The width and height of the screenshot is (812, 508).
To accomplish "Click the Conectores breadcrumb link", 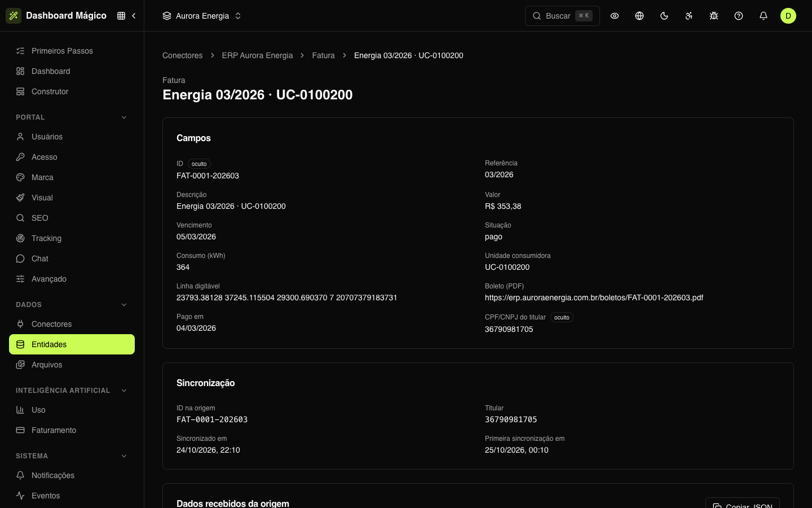I will click(x=182, y=55).
